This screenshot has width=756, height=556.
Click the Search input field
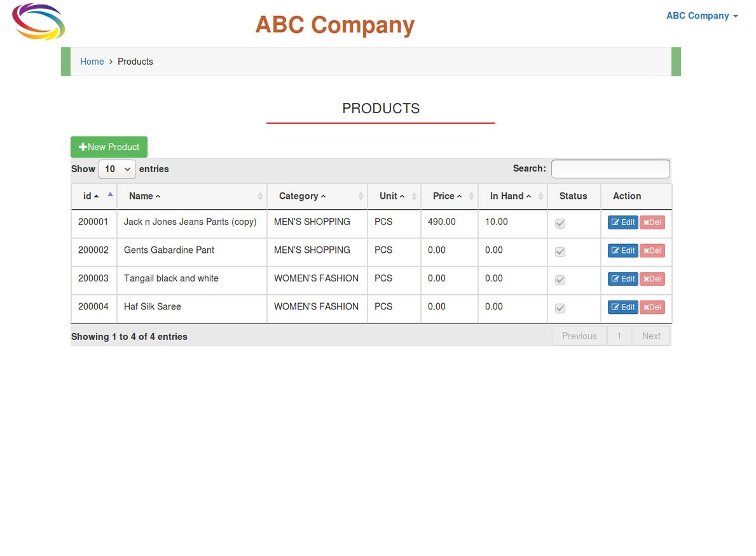(x=610, y=169)
